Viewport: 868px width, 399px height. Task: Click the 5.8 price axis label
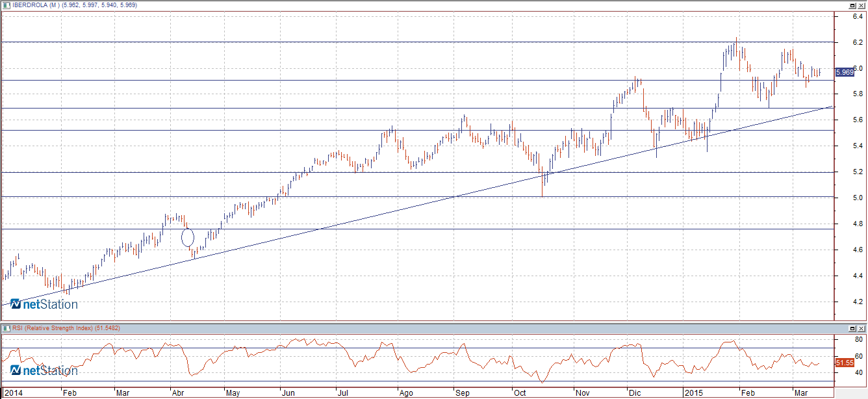point(858,94)
